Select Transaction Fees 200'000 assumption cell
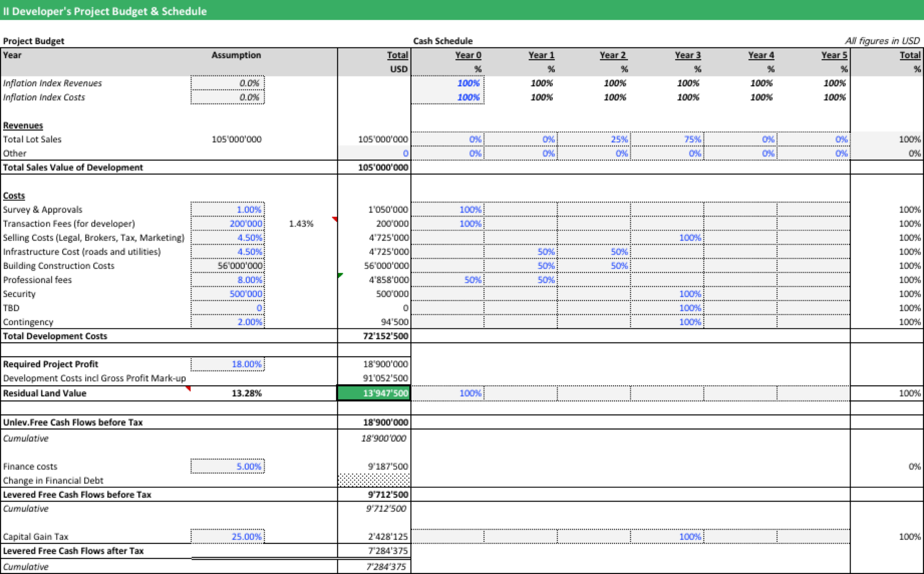924x574 pixels. [x=227, y=223]
